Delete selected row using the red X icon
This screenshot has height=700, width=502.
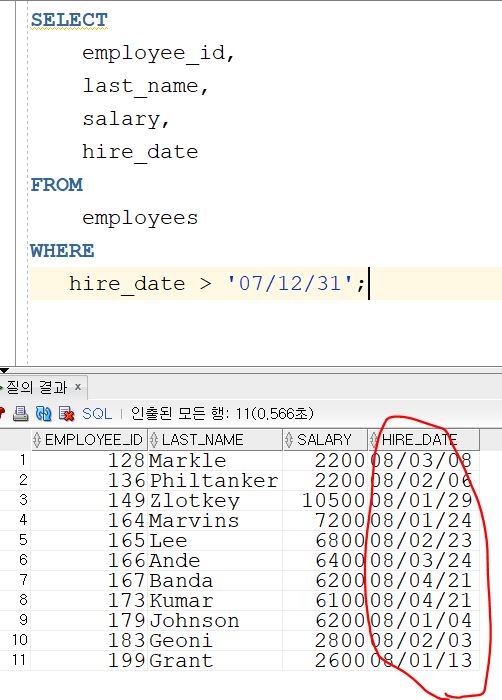pos(67,413)
